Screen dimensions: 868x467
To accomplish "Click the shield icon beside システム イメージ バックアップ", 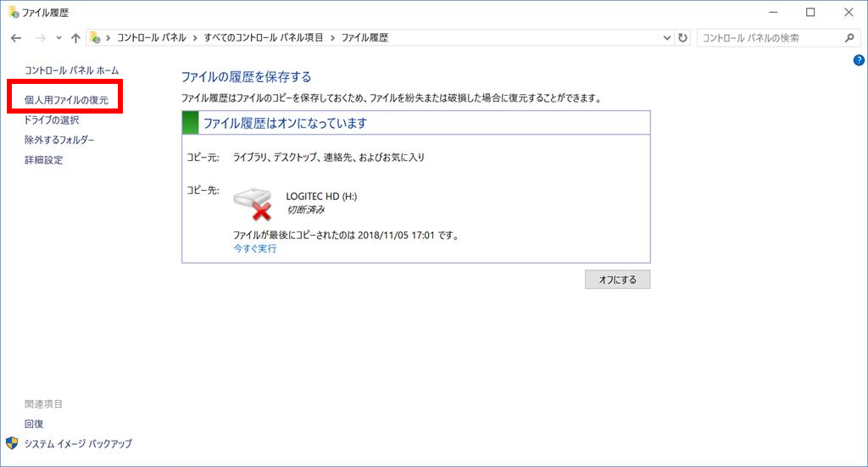I will pos(12,443).
